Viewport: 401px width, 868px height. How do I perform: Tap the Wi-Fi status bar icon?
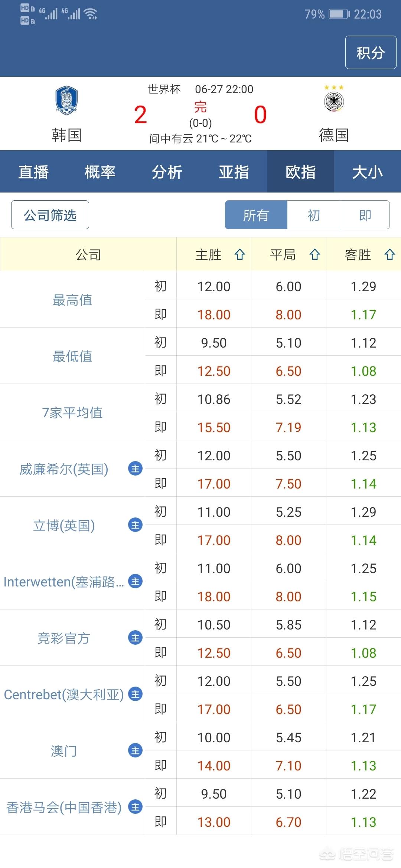click(91, 14)
